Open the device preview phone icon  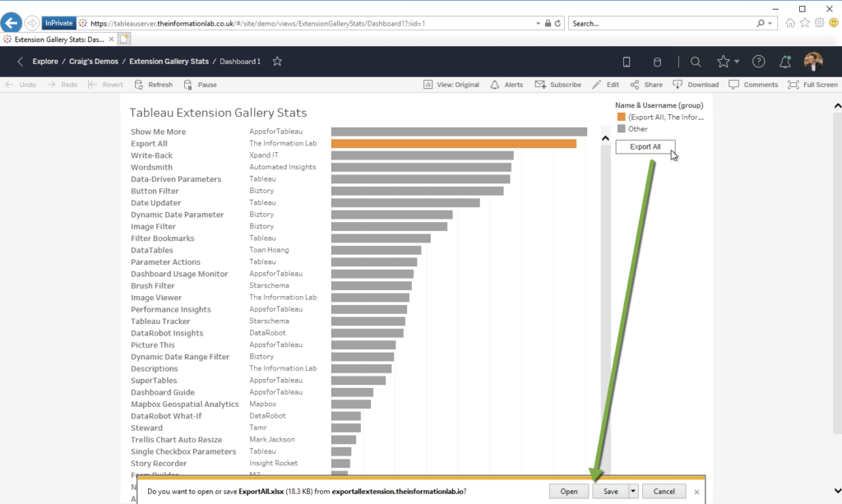click(x=626, y=62)
